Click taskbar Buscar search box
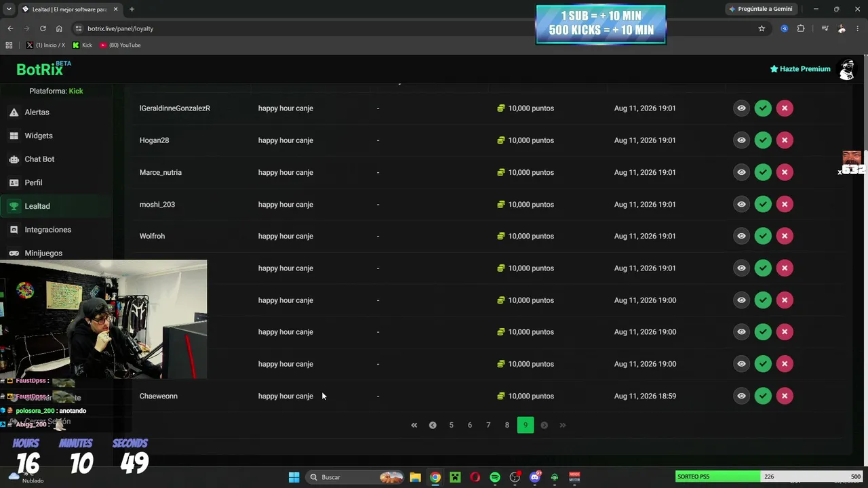 tap(355, 477)
